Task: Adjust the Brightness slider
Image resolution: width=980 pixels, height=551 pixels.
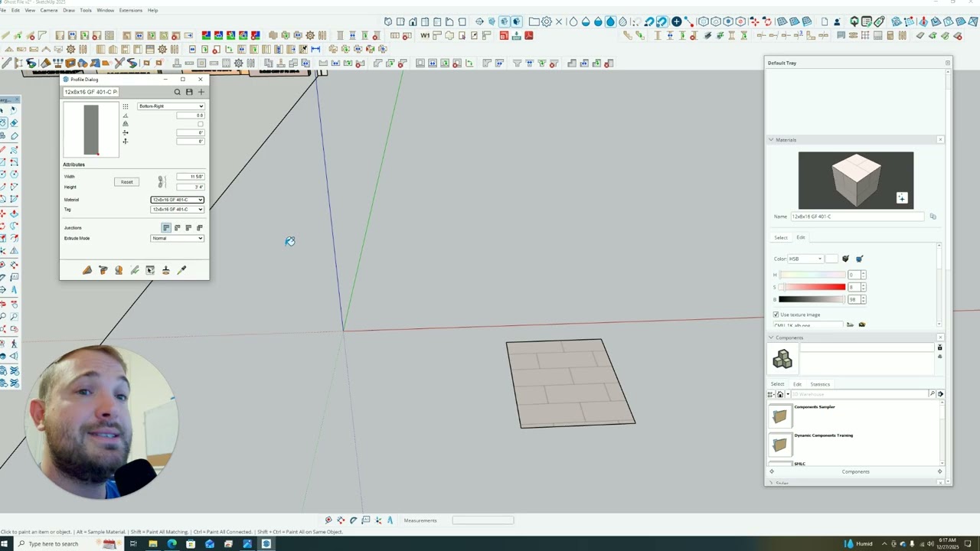Action: pos(812,299)
